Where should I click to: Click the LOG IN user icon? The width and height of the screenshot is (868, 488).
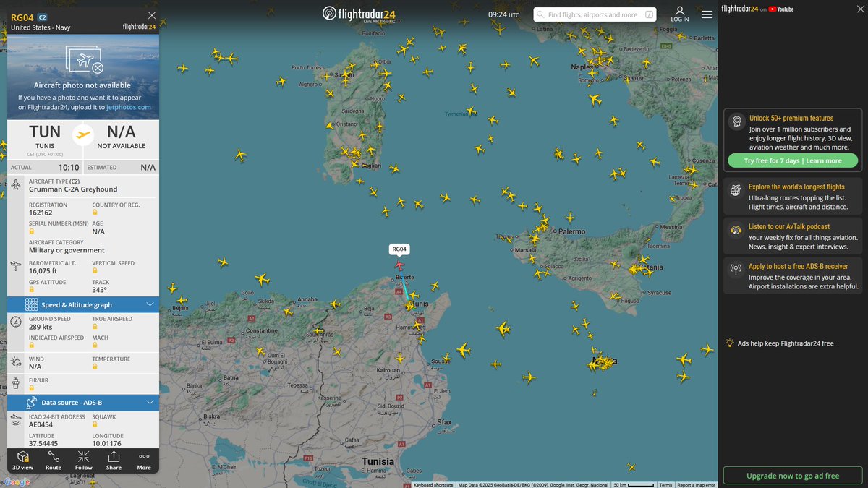point(680,14)
